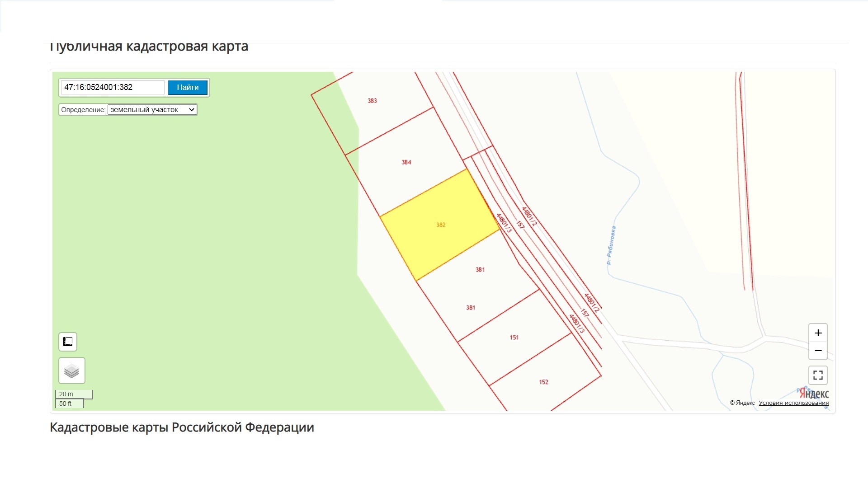Open the Условия использования link
The width and height of the screenshot is (868, 488).
pyautogui.click(x=794, y=403)
